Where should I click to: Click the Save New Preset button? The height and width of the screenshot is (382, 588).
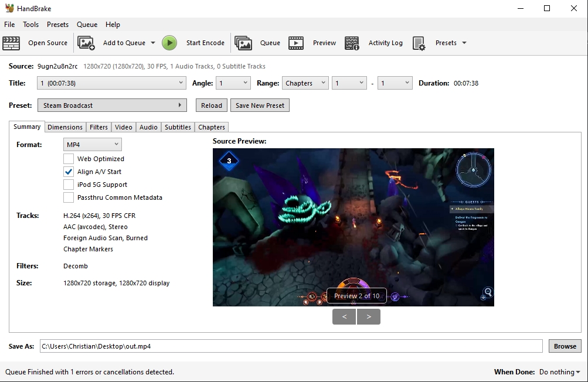click(x=260, y=105)
